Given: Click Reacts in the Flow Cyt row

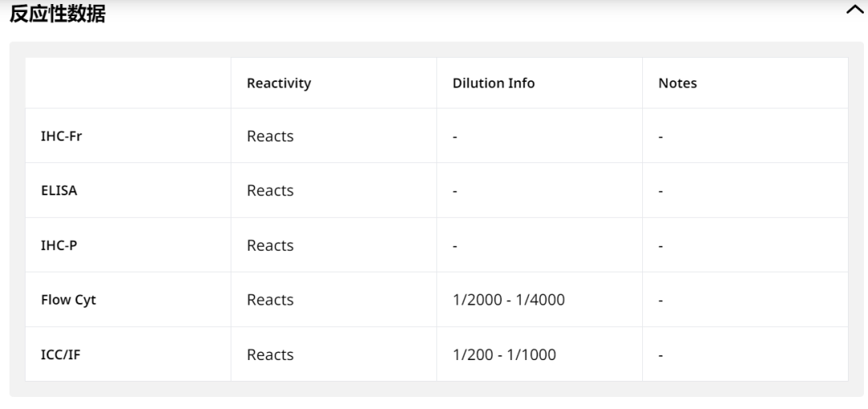Looking at the screenshot, I should click(x=270, y=300).
